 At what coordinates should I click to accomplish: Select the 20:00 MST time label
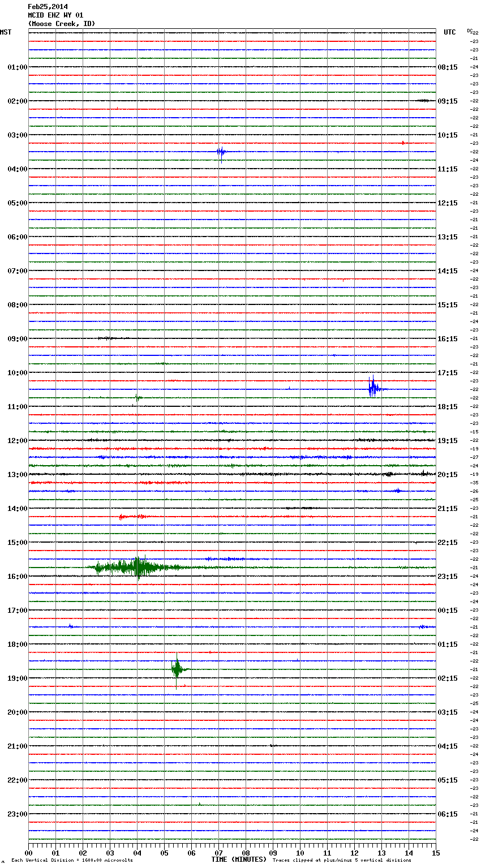tap(17, 712)
